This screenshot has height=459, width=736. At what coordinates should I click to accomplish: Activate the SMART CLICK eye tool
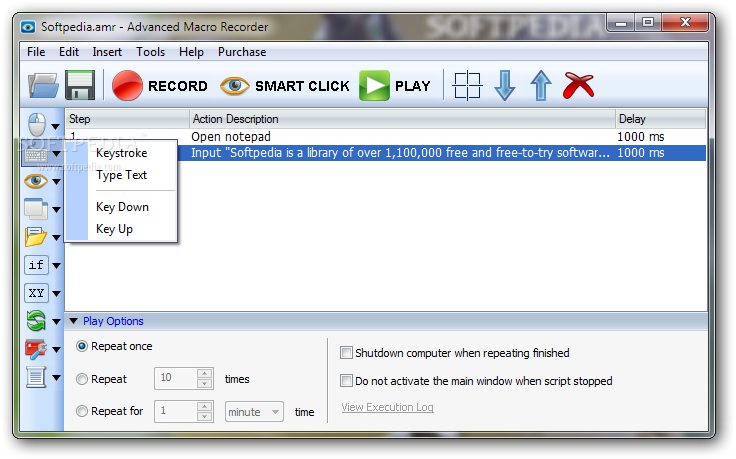[x=285, y=85]
